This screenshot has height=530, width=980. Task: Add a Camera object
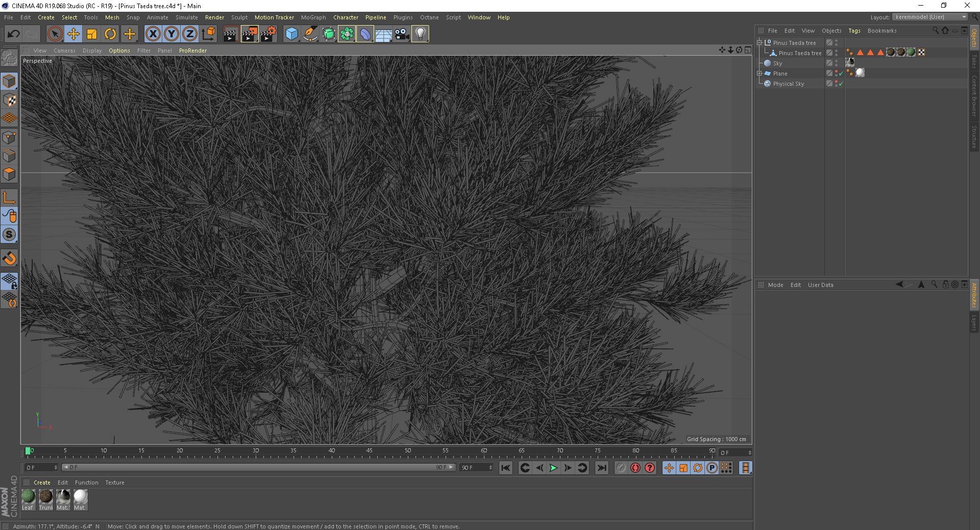point(402,34)
